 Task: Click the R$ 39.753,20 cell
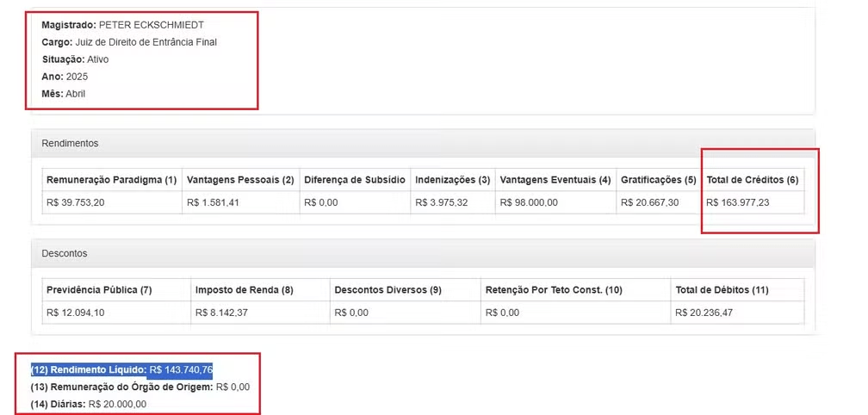click(75, 202)
